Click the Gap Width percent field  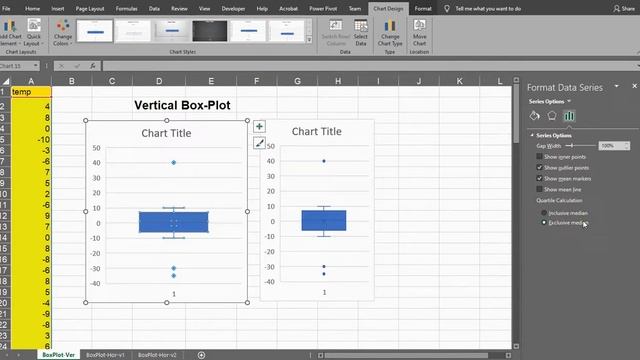click(x=611, y=146)
